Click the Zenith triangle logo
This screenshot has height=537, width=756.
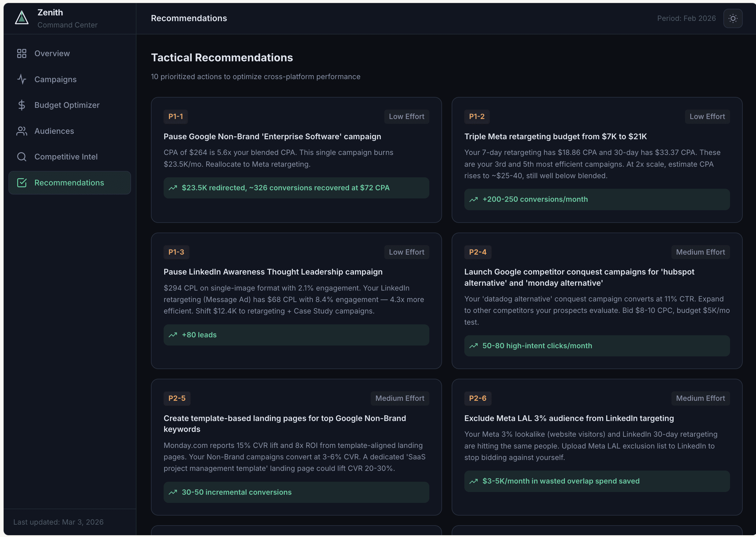22,18
